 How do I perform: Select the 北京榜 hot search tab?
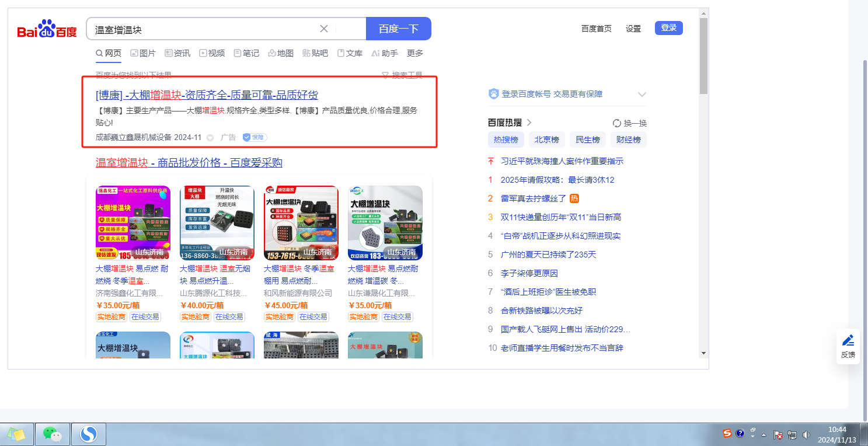click(x=547, y=140)
